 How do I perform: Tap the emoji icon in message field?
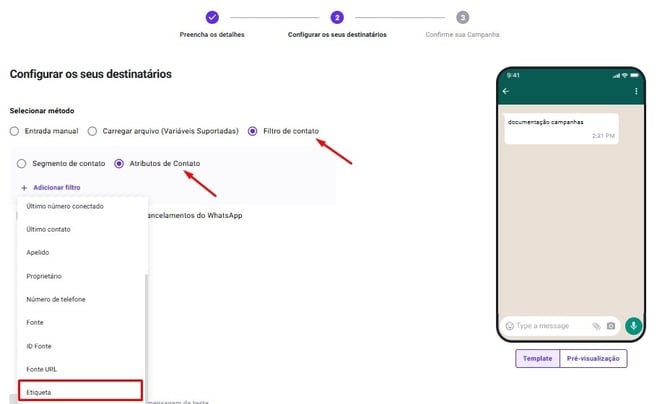pos(509,326)
